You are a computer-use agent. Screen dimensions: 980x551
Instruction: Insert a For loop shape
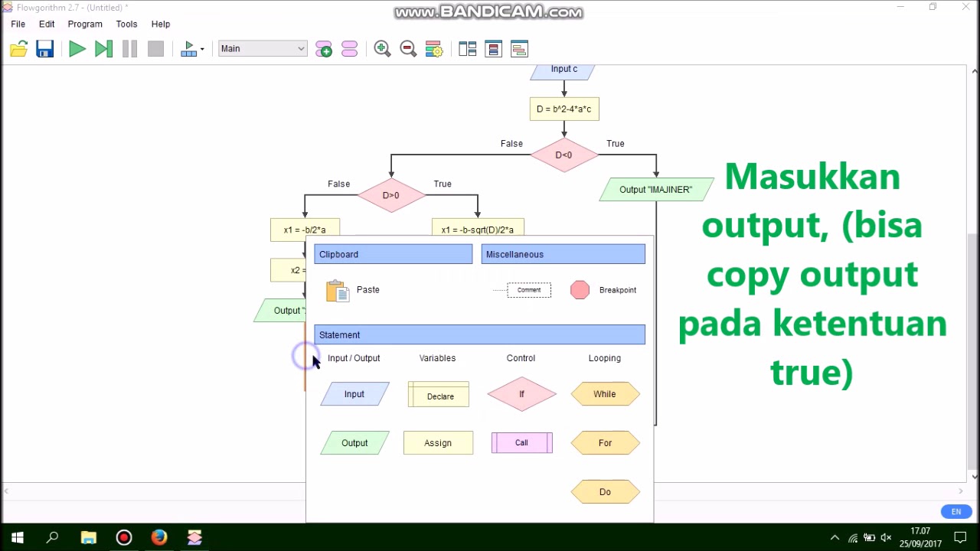[x=605, y=443]
